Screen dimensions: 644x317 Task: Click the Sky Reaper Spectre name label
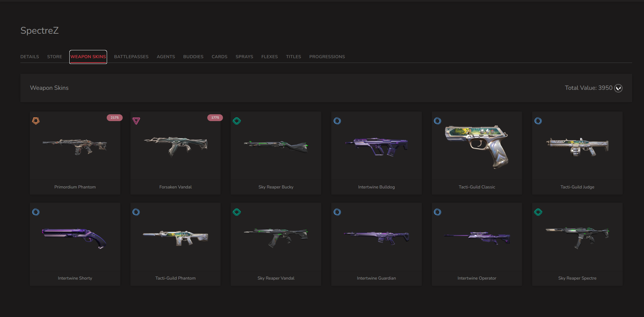click(x=577, y=278)
